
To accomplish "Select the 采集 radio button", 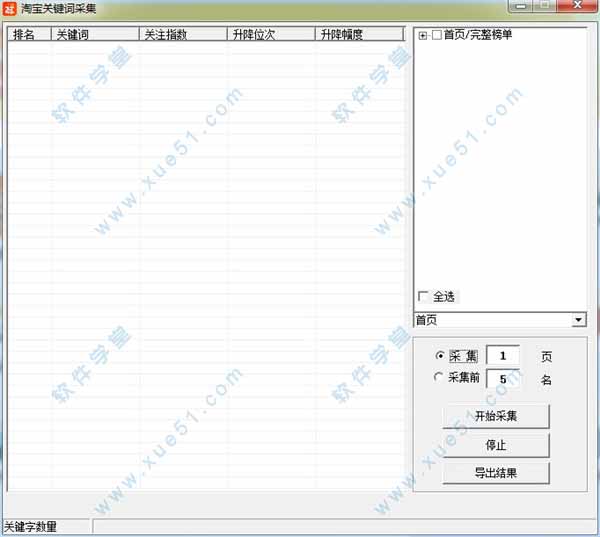I will point(439,356).
